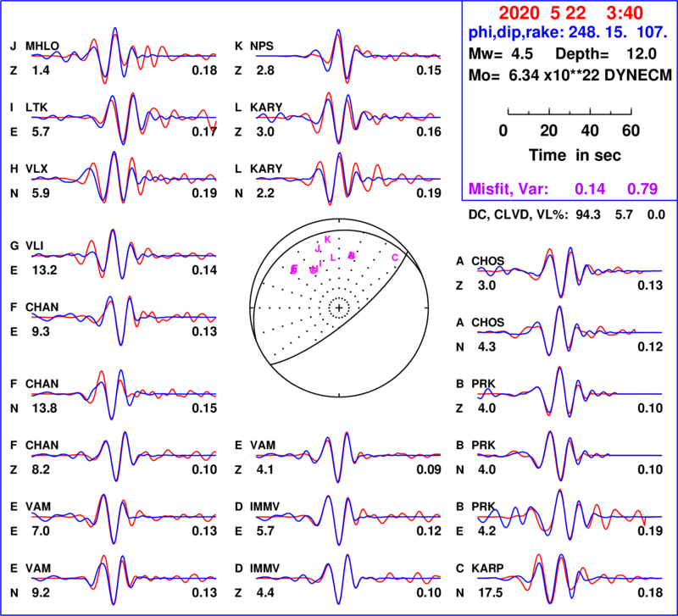Click the date header "2020 5 22 3:40"
678x616 pixels.
click(x=570, y=14)
